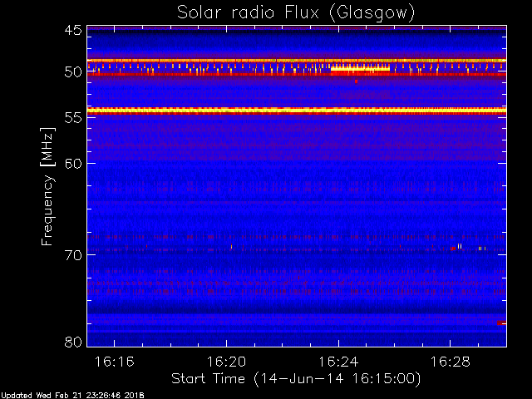This screenshot has width=532, height=399.
Task: Click the 60 frequency tick label
Action: 73,164
